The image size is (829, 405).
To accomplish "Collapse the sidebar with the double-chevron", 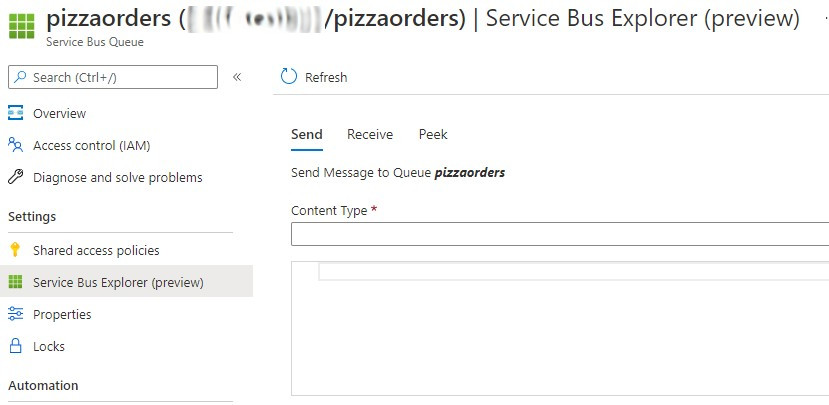I will 237,77.
